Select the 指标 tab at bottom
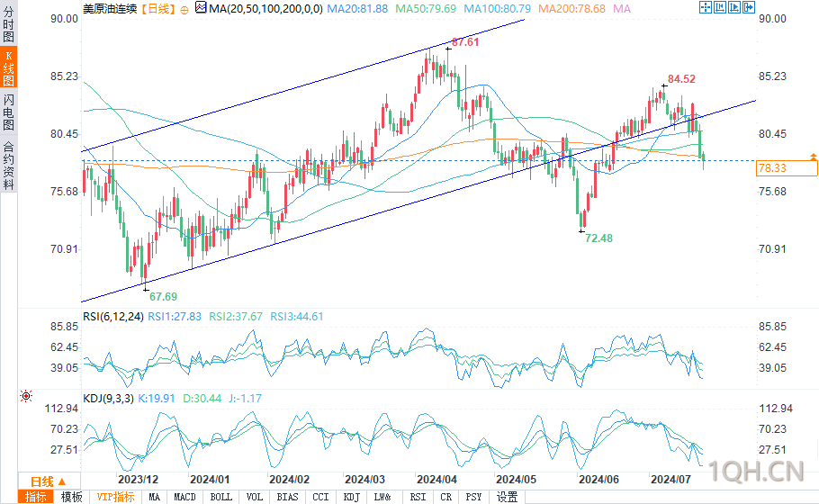819x504 pixels. coord(35,497)
